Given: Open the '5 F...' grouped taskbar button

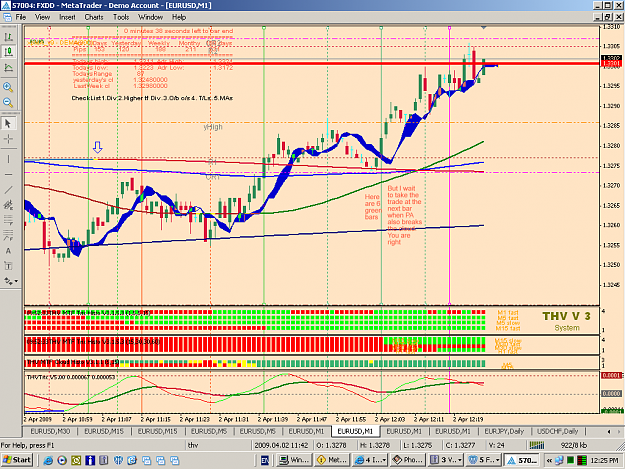Looking at the screenshot, I should [483, 460].
